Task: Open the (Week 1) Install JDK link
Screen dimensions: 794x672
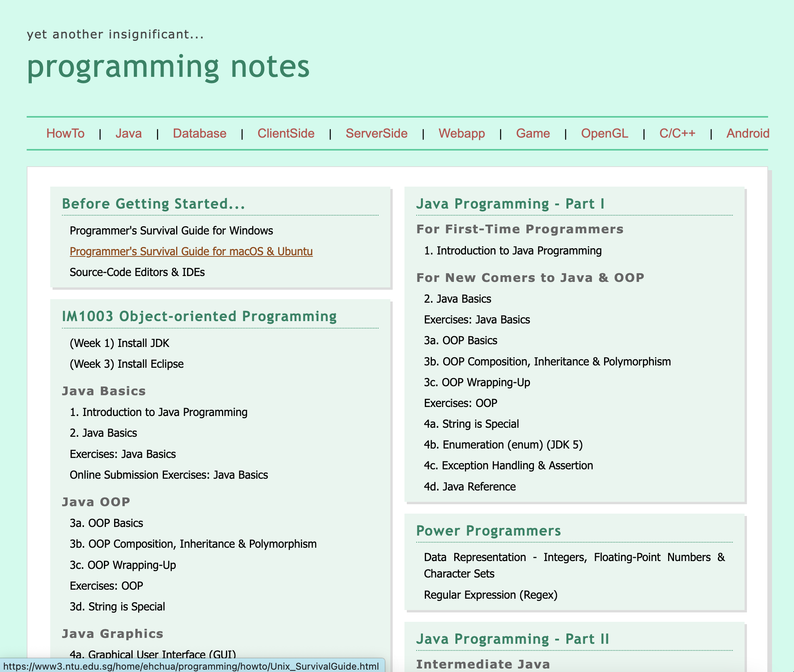Action: (x=120, y=343)
